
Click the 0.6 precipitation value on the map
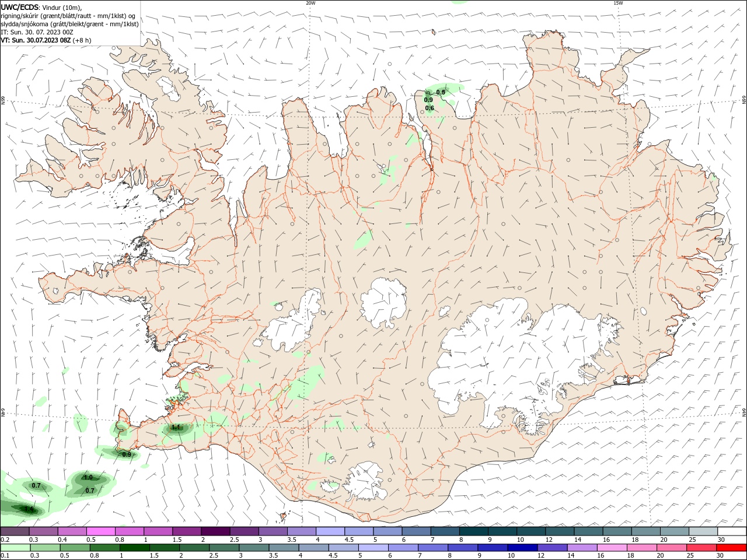[x=430, y=108]
